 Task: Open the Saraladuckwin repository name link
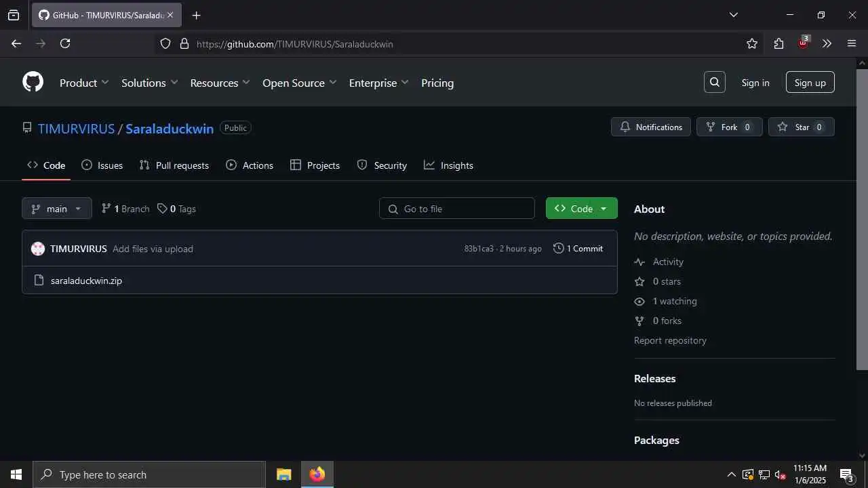point(170,128)
